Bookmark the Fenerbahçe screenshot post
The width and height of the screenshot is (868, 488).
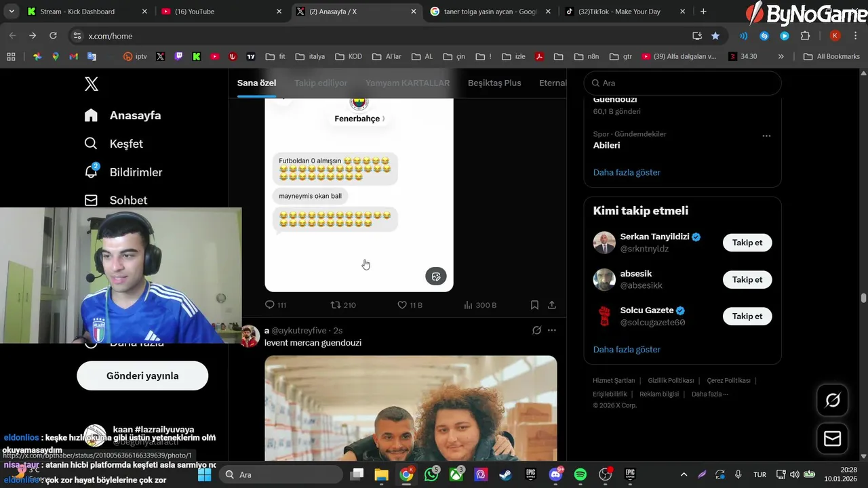tap(535, 305)
